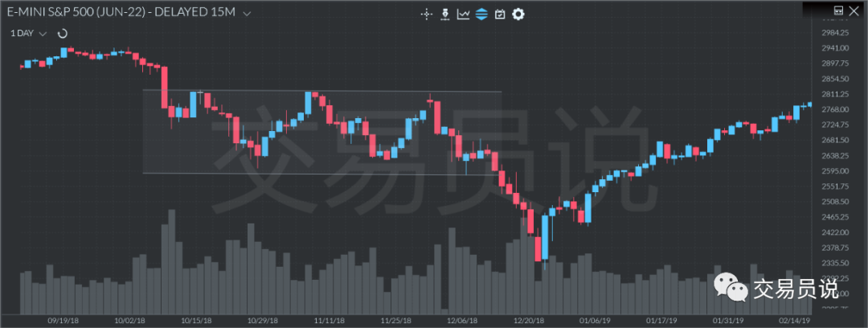The image size is (868, 328).
Task: Click the E-MINI S&P 500 (JUN-22) title
Action: click(x=121, y=14)
